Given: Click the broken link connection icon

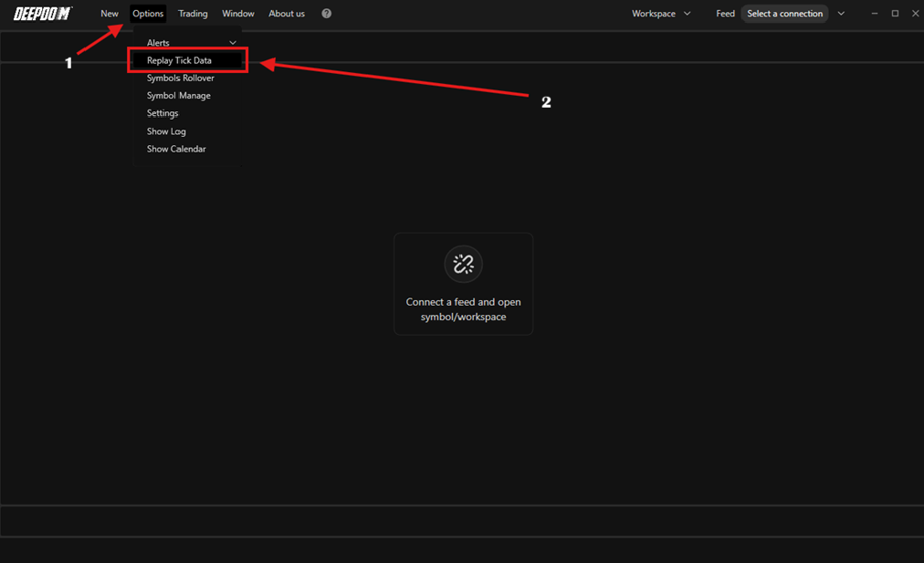Looking at the screenshot, I should pos(463,265).
